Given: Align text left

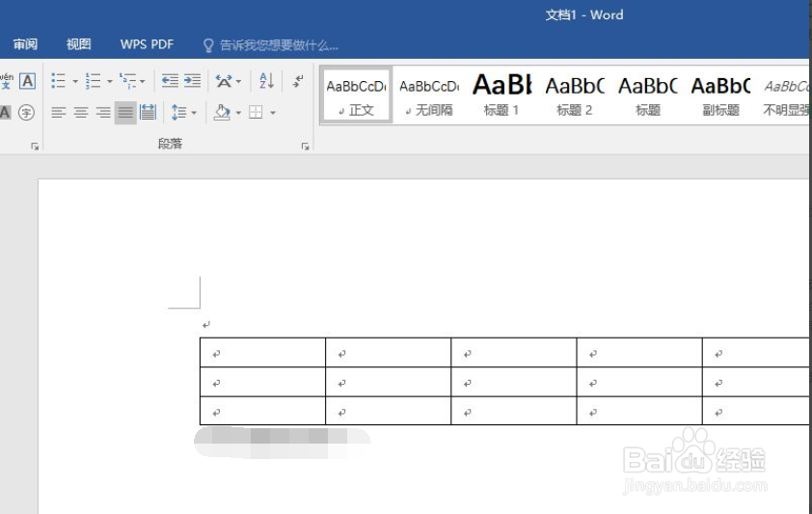Looking at the screenshot, I should tap(59, 112).
